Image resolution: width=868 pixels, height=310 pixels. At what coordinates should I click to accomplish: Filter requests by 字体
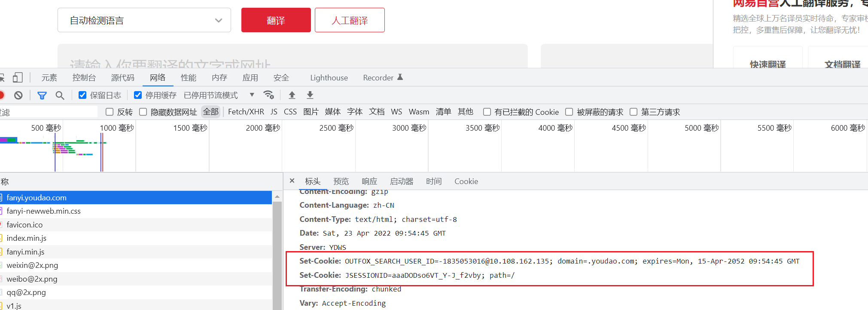pyautogui.click(x=355, y=112)
